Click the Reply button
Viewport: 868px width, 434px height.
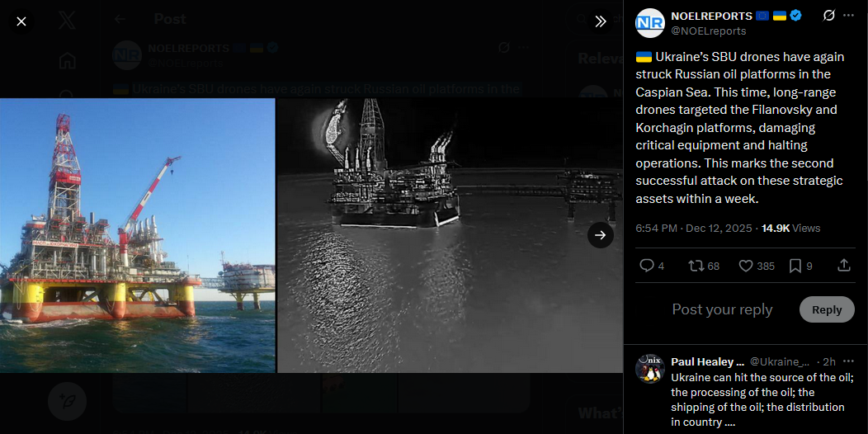[x=827, y=309]
